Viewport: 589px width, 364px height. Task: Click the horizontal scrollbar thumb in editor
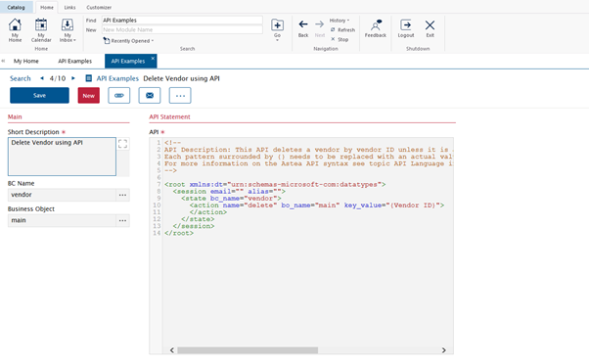coord(248,350)
